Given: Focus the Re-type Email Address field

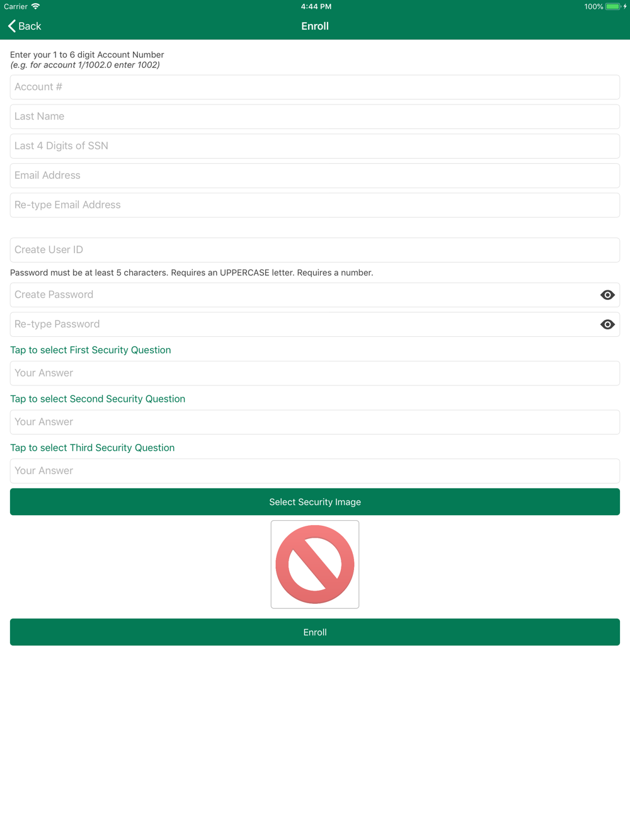Looking at the screenshot, I should [x=315, y=205].
